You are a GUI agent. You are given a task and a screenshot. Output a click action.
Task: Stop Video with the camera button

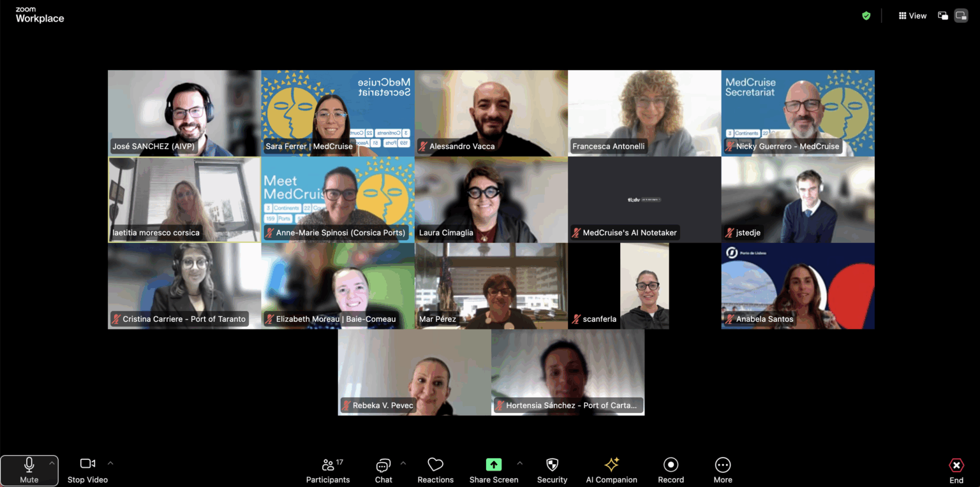pyautogui.click(x=87, y=470)
